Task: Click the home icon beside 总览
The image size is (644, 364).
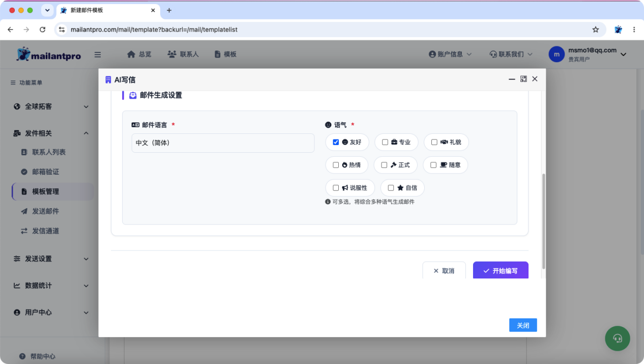Action: (131, 54)
